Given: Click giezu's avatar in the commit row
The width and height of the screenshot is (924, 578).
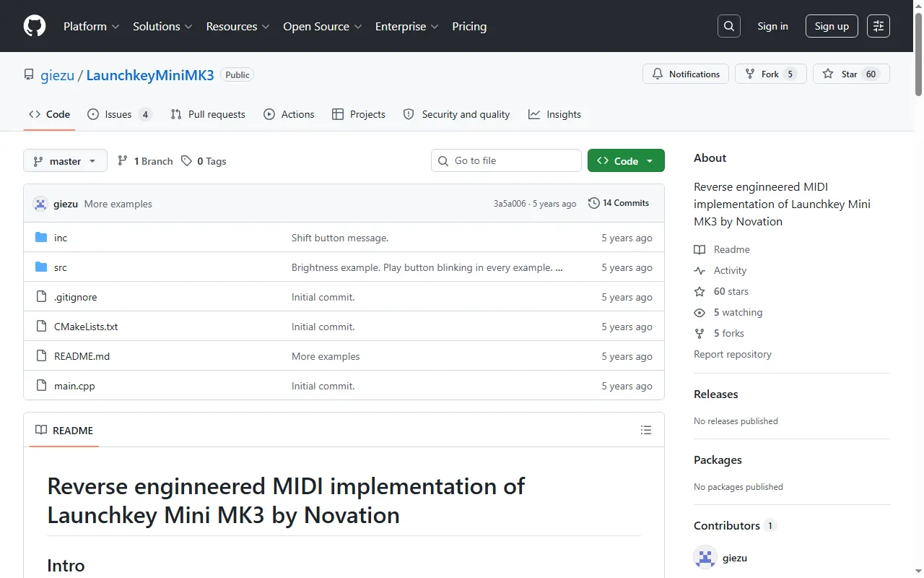Looking at the screenshot, I should 40,204.
